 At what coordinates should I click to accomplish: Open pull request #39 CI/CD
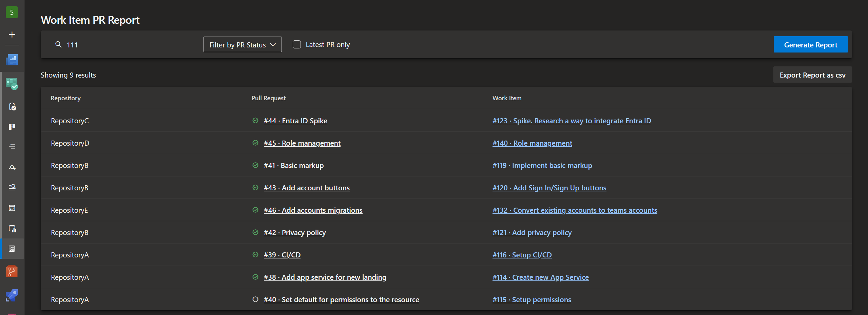(x=282, y=255)
